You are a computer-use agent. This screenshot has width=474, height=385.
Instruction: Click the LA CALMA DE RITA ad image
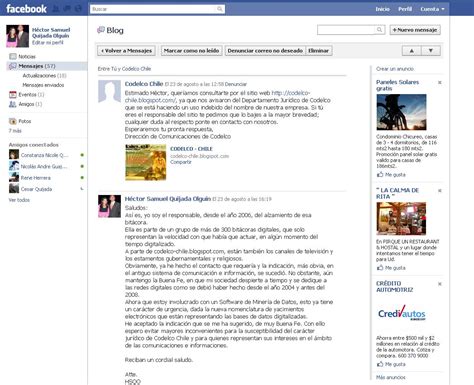pyautogui.click(x=401, y=218)
